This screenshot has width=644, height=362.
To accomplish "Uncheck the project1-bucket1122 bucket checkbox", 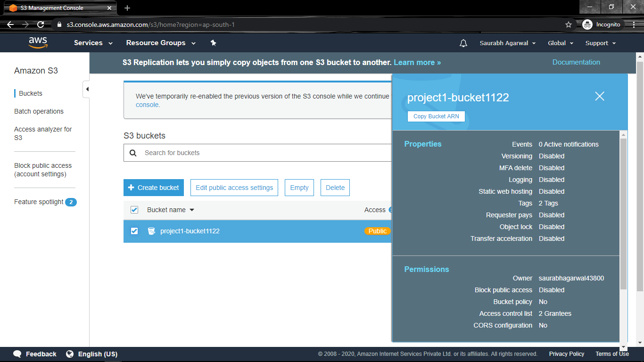I will [x=134, y=231].
